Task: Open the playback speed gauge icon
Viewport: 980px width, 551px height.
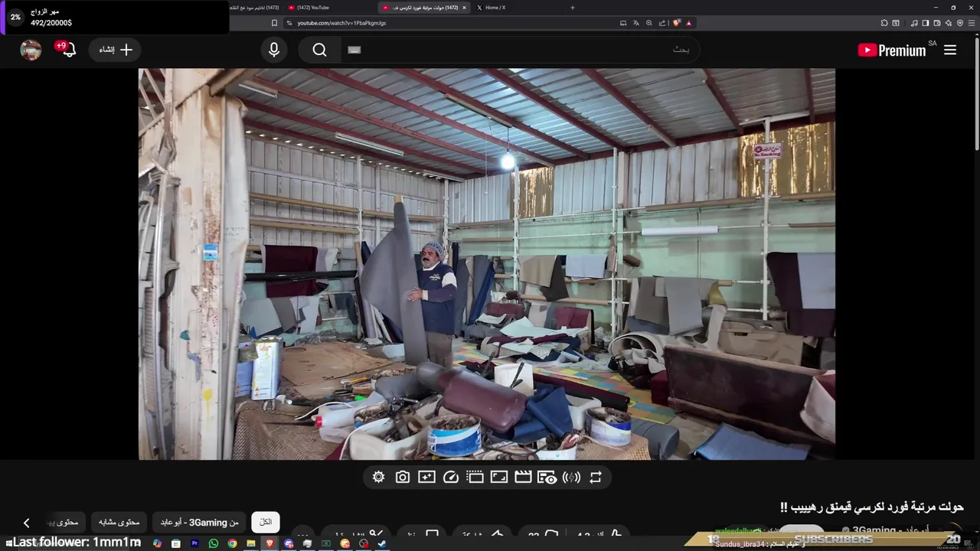Action: point(451,477)
